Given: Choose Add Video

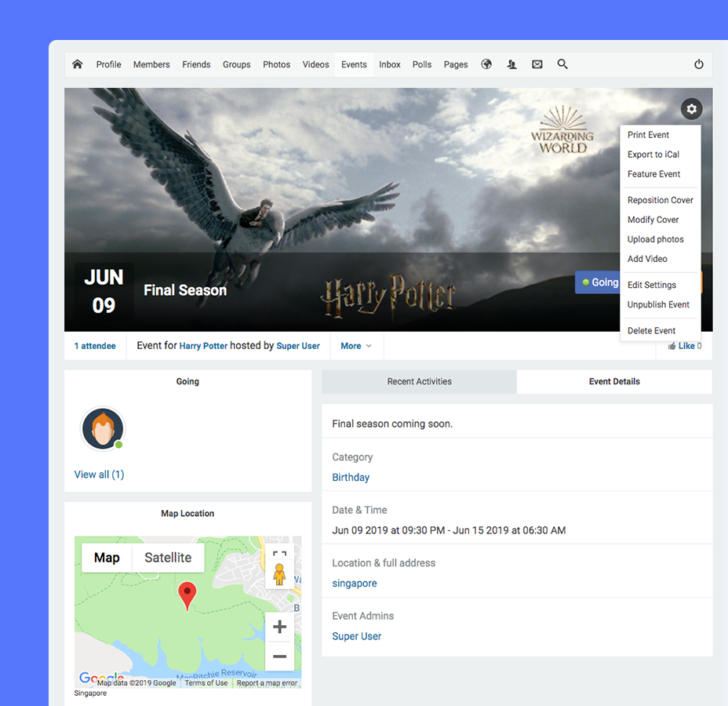Looking at the screenshot, I should coord(647,259).
